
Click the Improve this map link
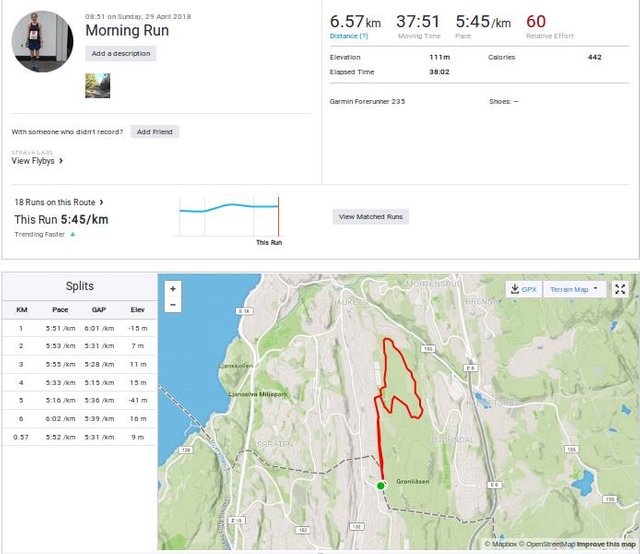(605, 544)
